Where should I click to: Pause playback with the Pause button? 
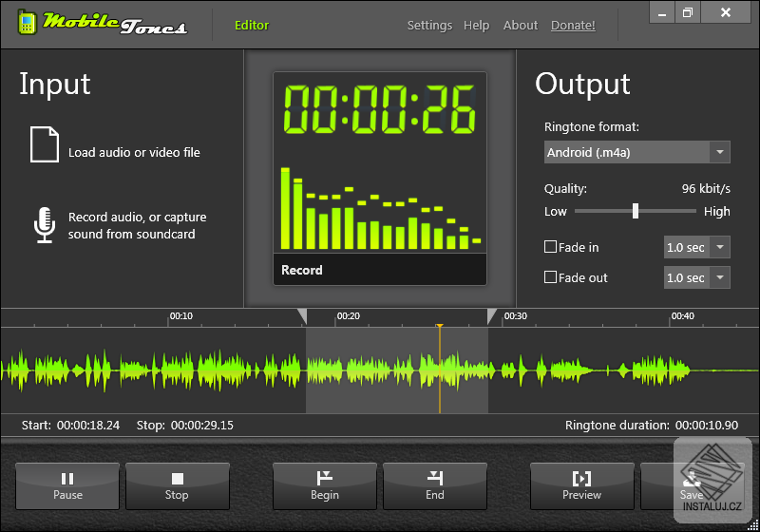click(67, 486)
